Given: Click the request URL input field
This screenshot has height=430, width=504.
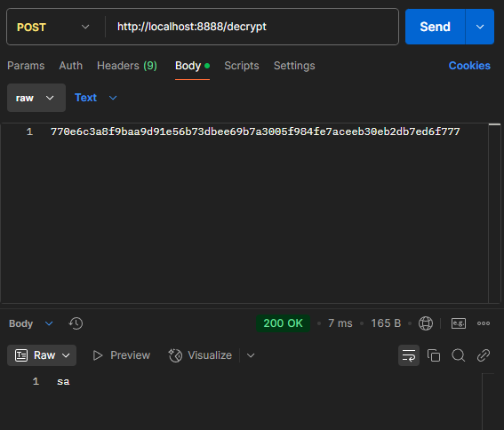Looking at the screenshot, I should pos(252,27).
